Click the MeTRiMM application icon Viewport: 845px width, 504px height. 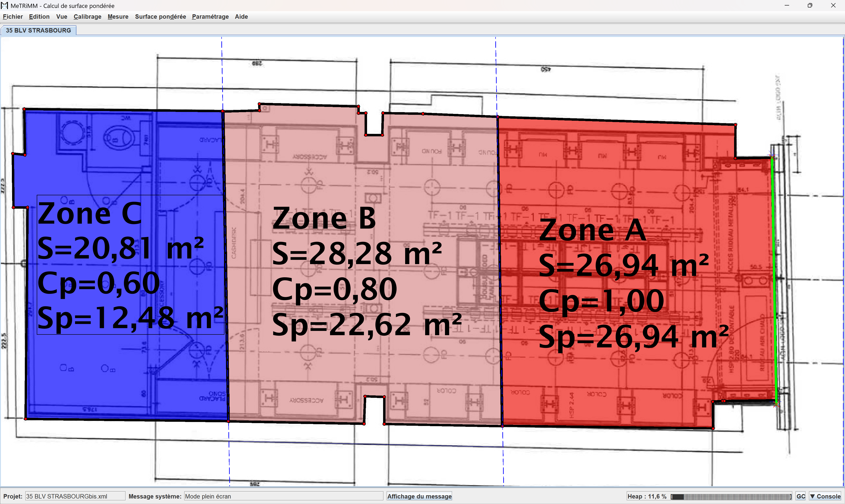(x=4, y=5)
